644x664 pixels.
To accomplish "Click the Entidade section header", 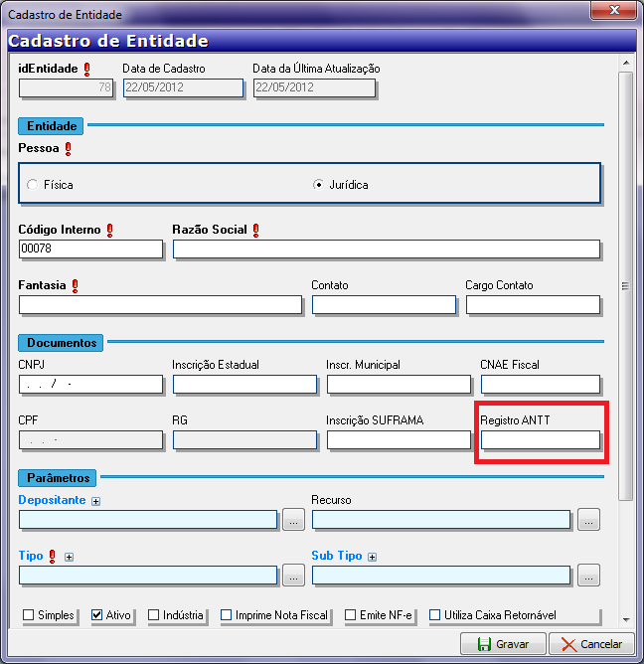I will [51, 126].
